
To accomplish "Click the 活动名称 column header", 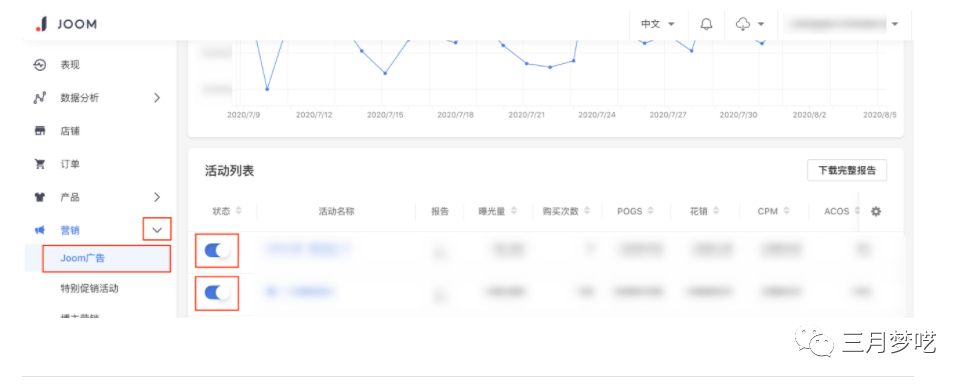I will (x=336, y=211).
